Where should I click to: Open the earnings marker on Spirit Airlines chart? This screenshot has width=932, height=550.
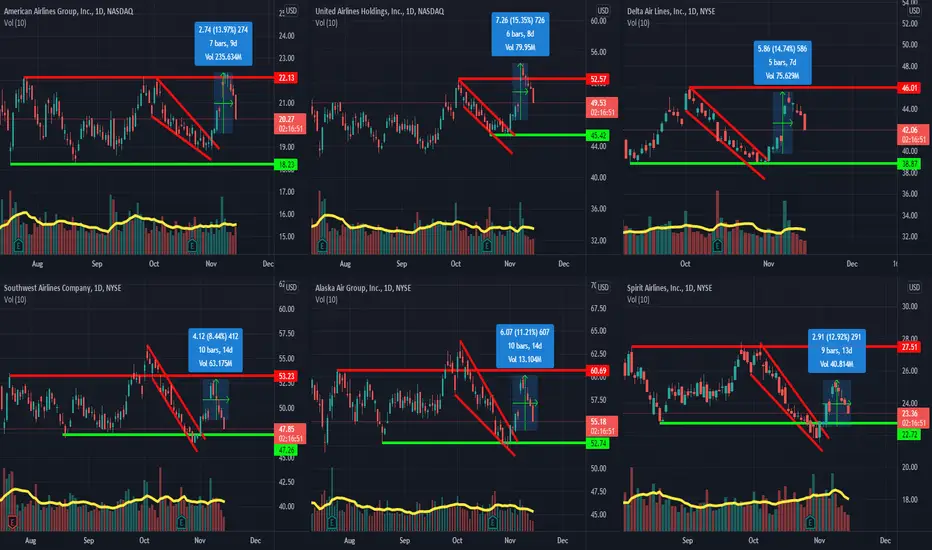coord(810,522)
